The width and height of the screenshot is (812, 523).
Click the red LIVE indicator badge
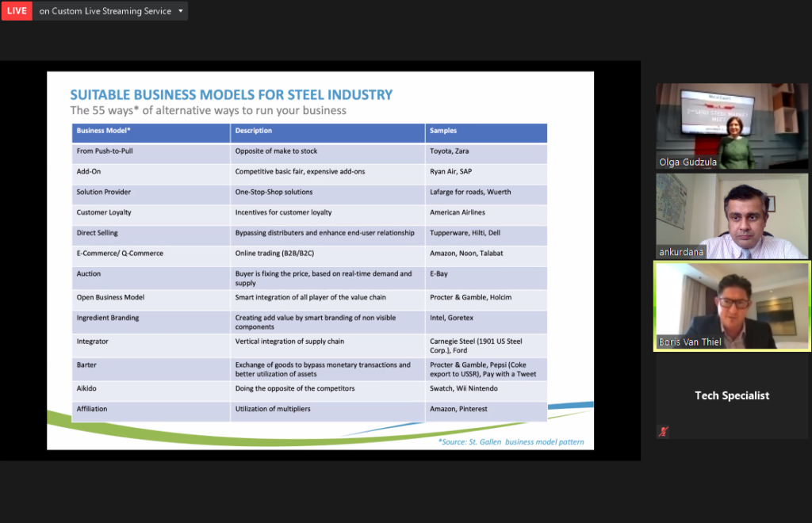tap(16, 11)
